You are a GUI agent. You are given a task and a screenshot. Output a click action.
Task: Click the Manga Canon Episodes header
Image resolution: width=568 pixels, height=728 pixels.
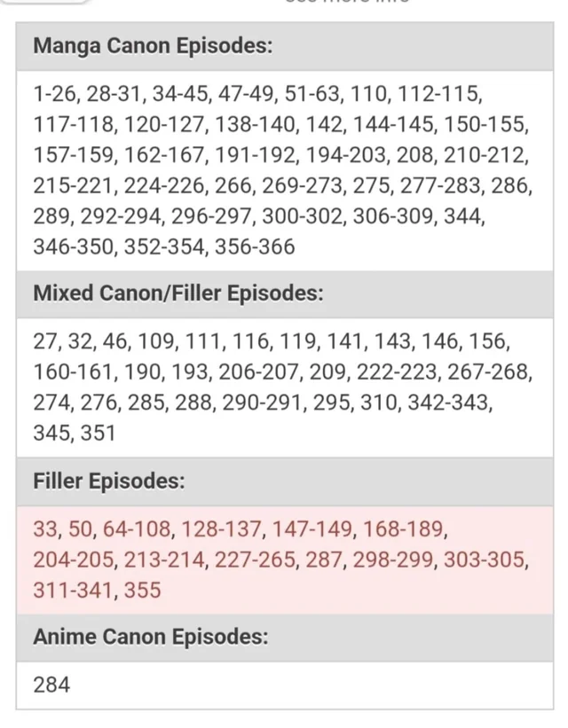[x=152, y=46]
